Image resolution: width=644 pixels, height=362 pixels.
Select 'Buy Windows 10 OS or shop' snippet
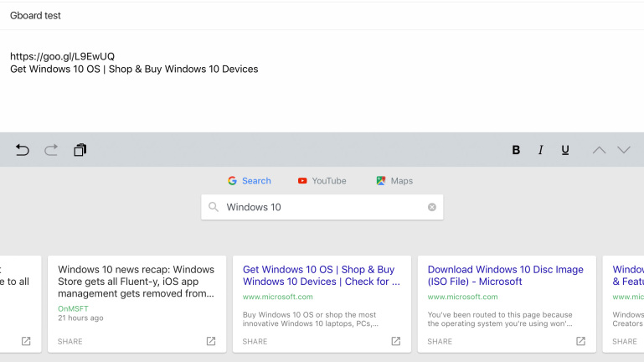(x=310, y=319)
